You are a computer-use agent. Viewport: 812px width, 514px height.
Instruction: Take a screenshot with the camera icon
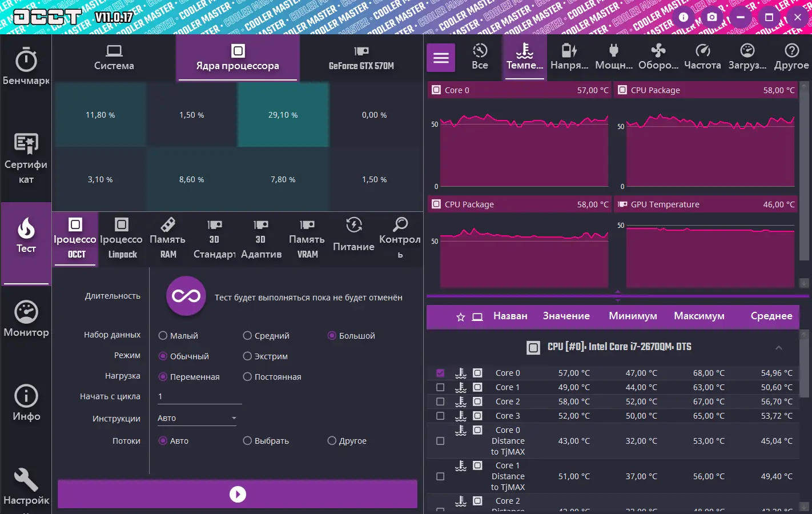click(712, 17)
